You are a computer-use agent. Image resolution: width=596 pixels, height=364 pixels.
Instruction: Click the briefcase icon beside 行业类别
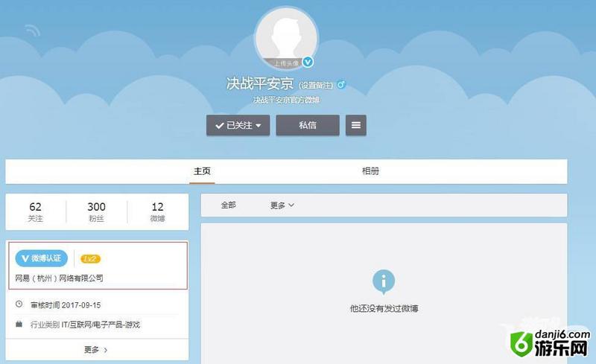tap(19, 324)
